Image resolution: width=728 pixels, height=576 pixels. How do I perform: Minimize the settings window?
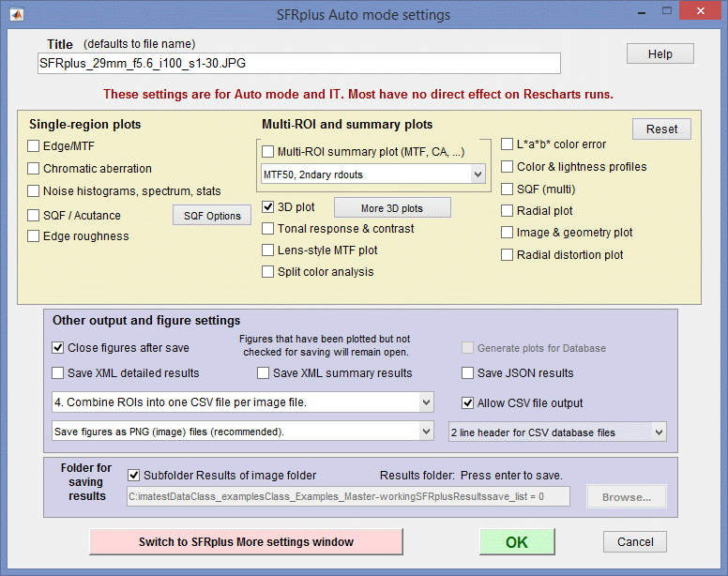tap(642, 12)
